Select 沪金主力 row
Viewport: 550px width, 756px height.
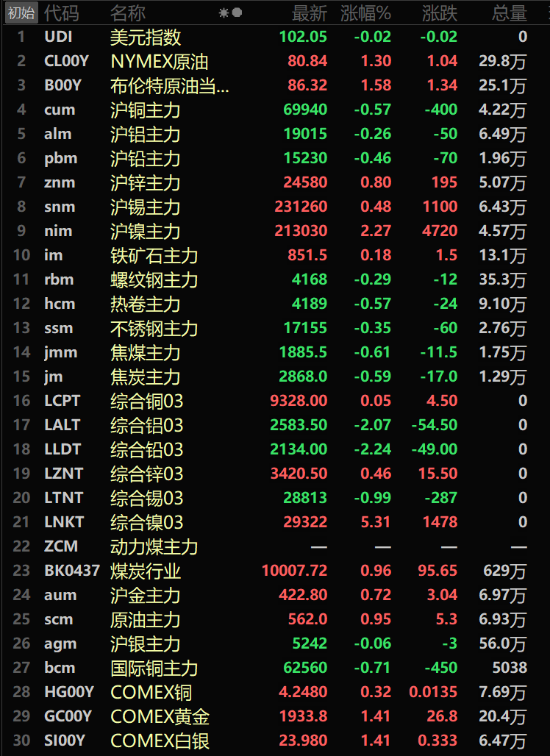tap(146, 595)
